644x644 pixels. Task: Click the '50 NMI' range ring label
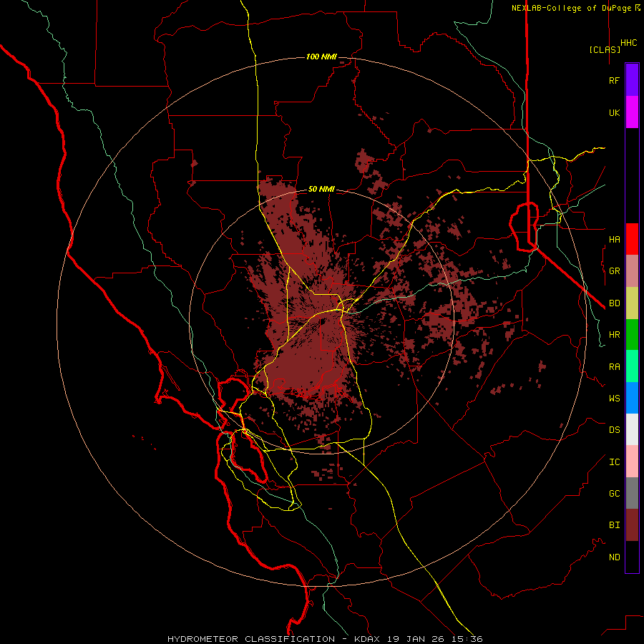click(321, 189)
